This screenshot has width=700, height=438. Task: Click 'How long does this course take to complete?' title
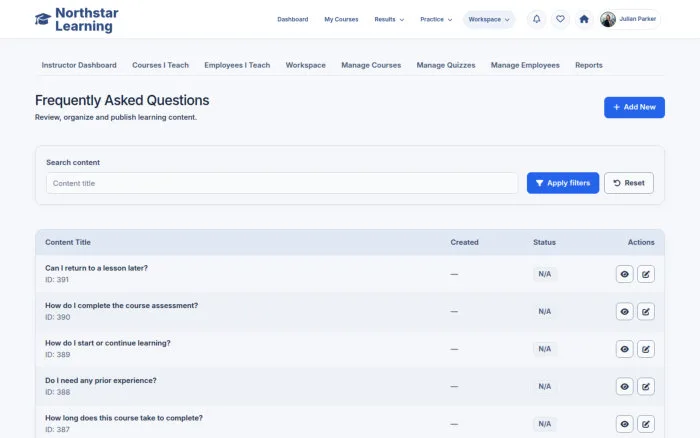pos(124,418)
